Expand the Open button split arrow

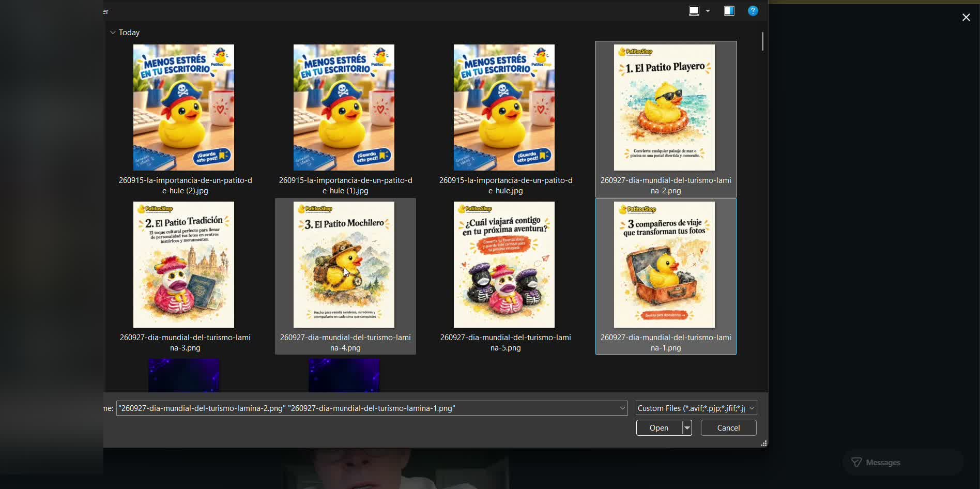tap(687, 428)
